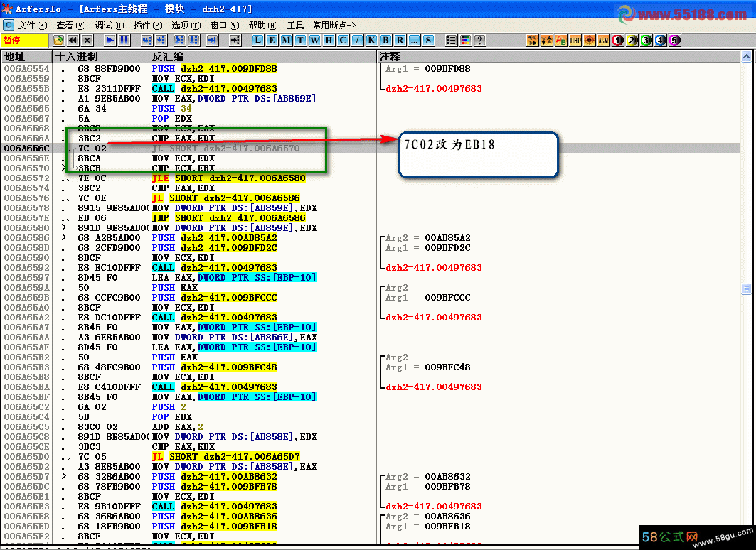Click the HBP hardware breakpoint icon
Viewport: 756px width, 550px height.
(575, 41)
